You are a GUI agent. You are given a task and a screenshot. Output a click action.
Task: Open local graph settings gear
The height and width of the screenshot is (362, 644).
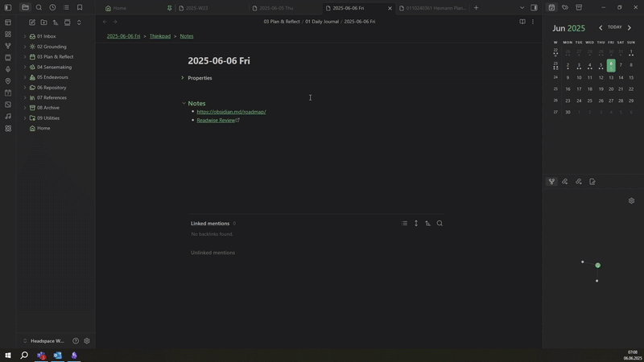631,200
